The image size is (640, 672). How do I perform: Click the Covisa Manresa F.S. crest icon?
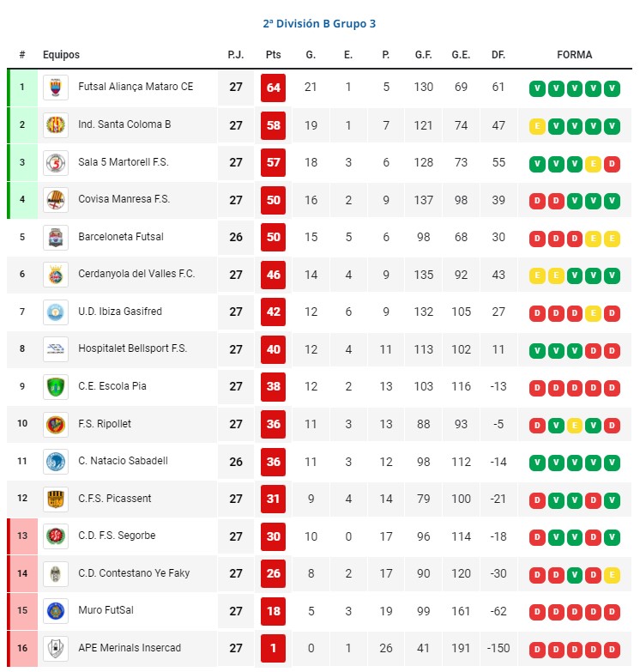pyautogui.click(x=56, y=200)
